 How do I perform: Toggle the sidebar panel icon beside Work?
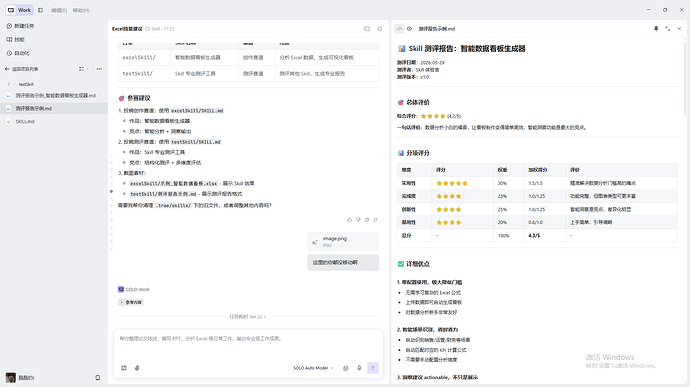[40, 10]
